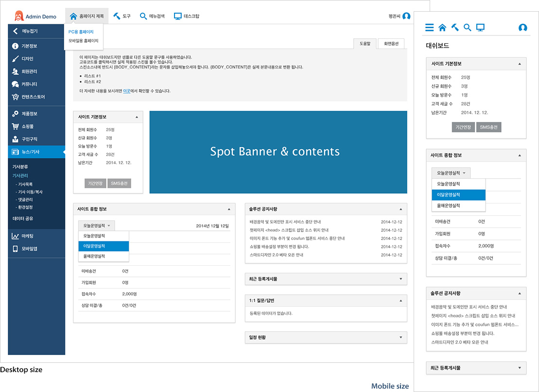
Task: Open the 이곳 link in the help text
Action: (x=127, y=90)
